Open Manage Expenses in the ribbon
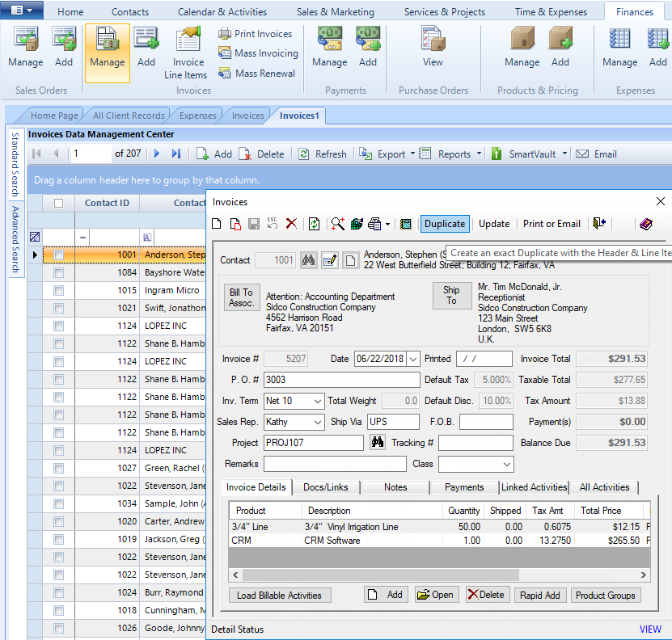The height and width of the screenshot is (640, 672). pyautogui.click(x=619, y=47)
